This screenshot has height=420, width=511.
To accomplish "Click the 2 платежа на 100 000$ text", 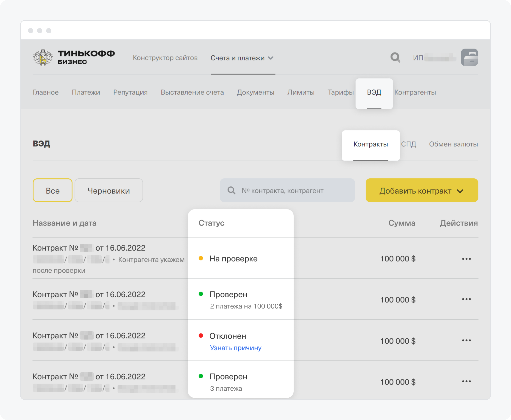I will pos(246,306).
